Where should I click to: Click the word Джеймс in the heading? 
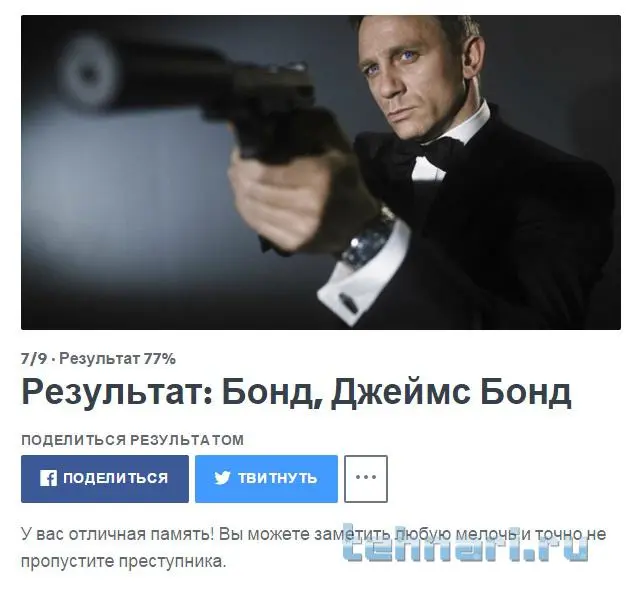coord(400,392)
